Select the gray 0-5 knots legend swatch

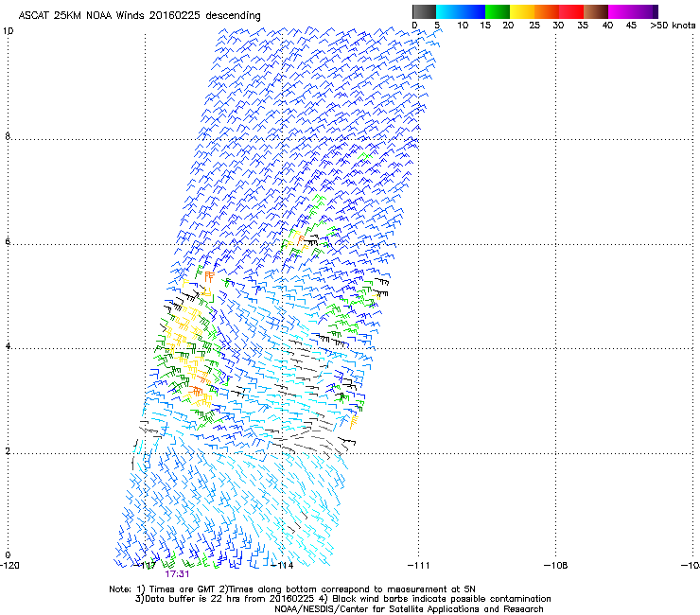click(x=424, y=11)
